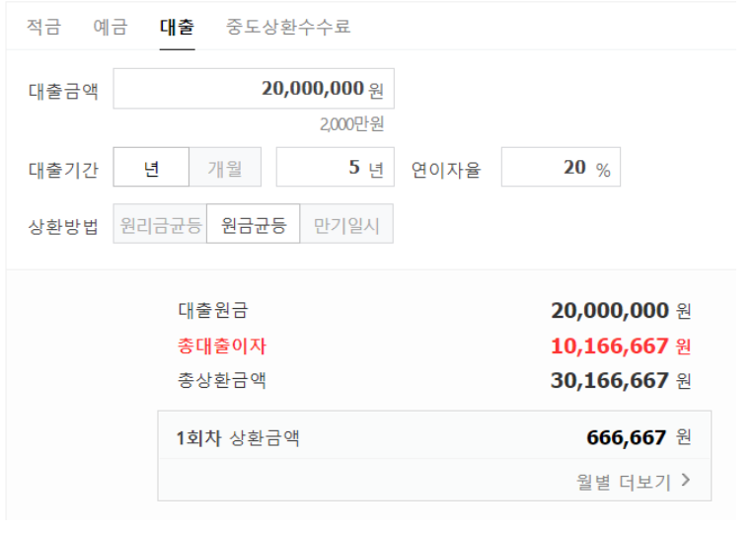Click the 2,000만원 amount hint text

352,124
